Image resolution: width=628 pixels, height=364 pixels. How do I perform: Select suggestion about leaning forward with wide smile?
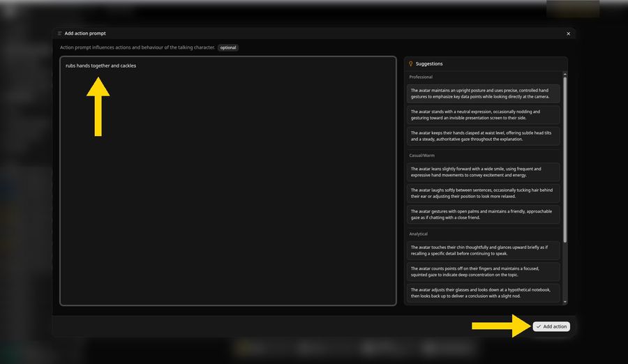coord(483,172)
